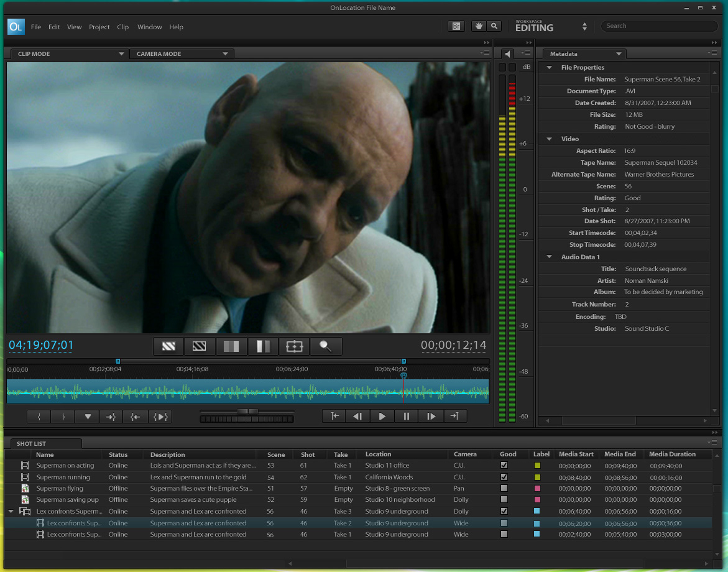Open the Project menu
This screenshot has width=728, height=572.
pyautogui.click(x=99, y=27)
